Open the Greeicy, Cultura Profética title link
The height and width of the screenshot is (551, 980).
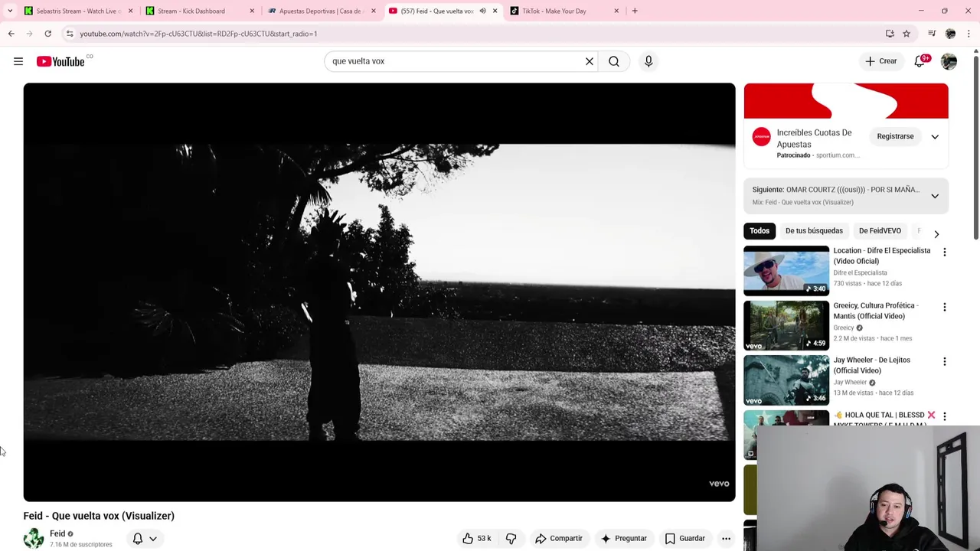pyautogui.click(x=876, y=311)
